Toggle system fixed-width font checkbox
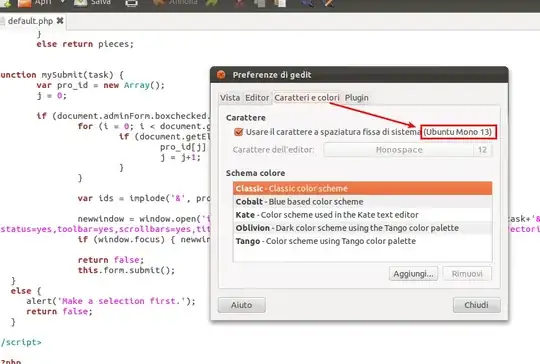The width and height of the screenshot is (540, 364). click(x=238, y=132)
